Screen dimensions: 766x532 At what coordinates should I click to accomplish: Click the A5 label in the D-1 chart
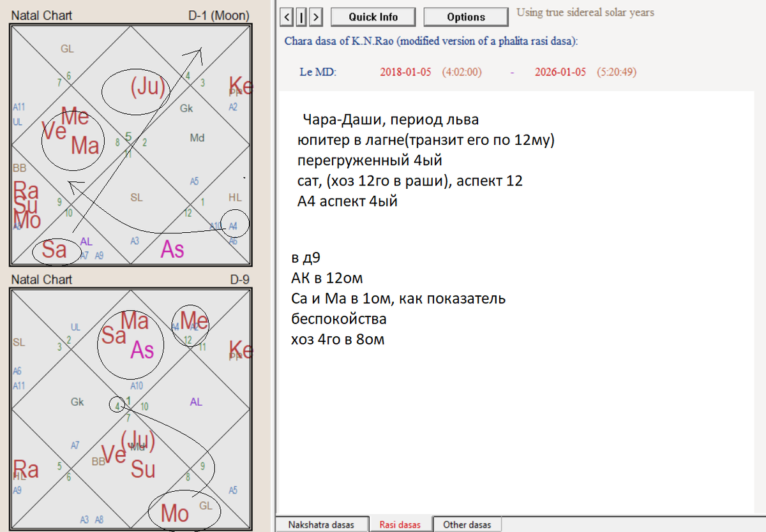coord(194,181)
